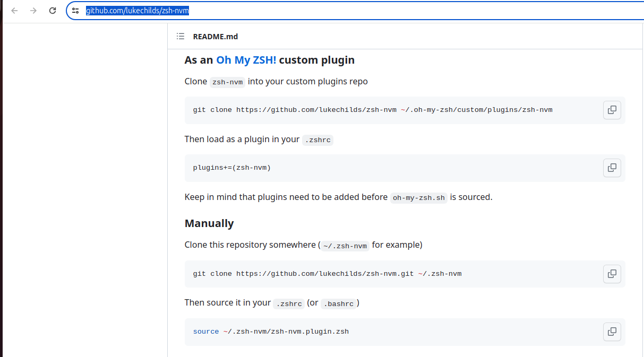The width and height of the screenshot is (644, 357).
Task: Select the plugins+=(zsh-nvm) code text
Action: coord(232,168)
